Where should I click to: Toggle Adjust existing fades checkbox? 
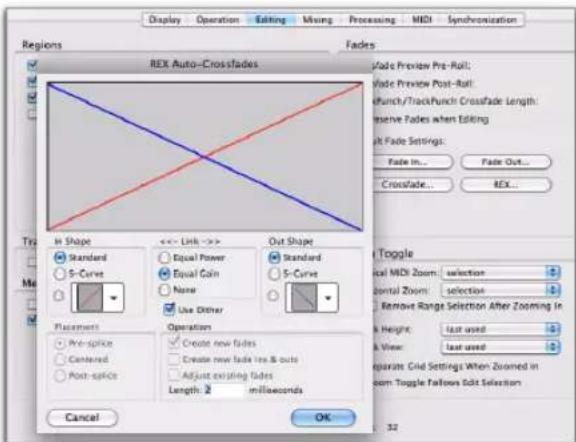click(173, 375)
